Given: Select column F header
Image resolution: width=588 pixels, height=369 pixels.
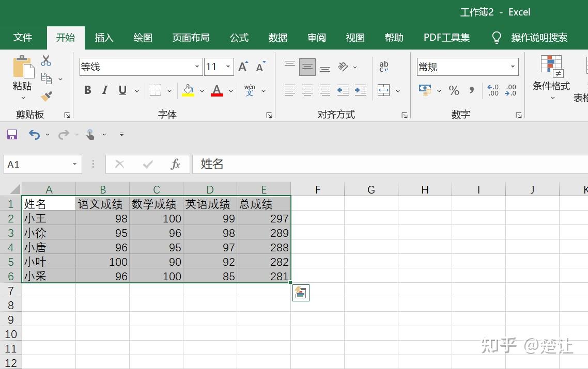Looking at the screenshot, I should (318, 189).
